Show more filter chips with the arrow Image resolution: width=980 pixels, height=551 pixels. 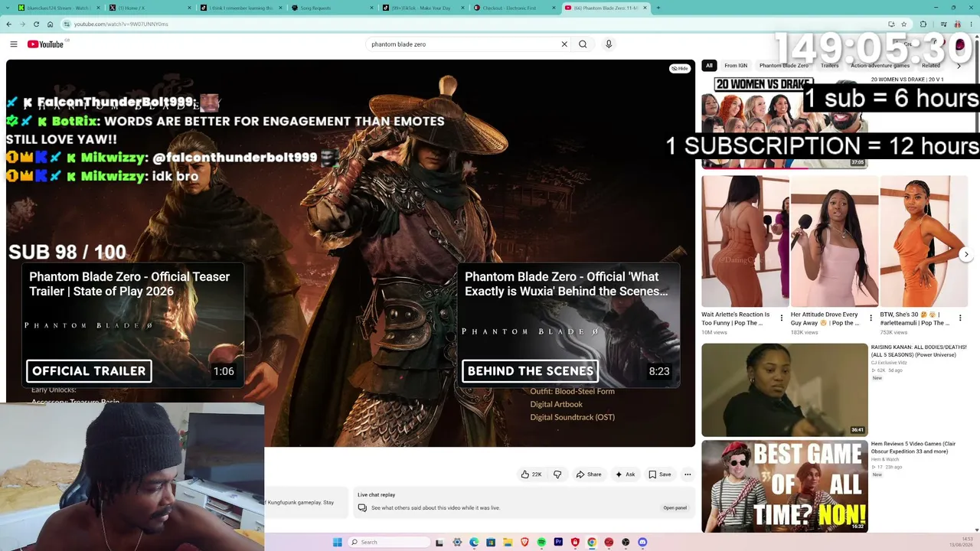959,66
